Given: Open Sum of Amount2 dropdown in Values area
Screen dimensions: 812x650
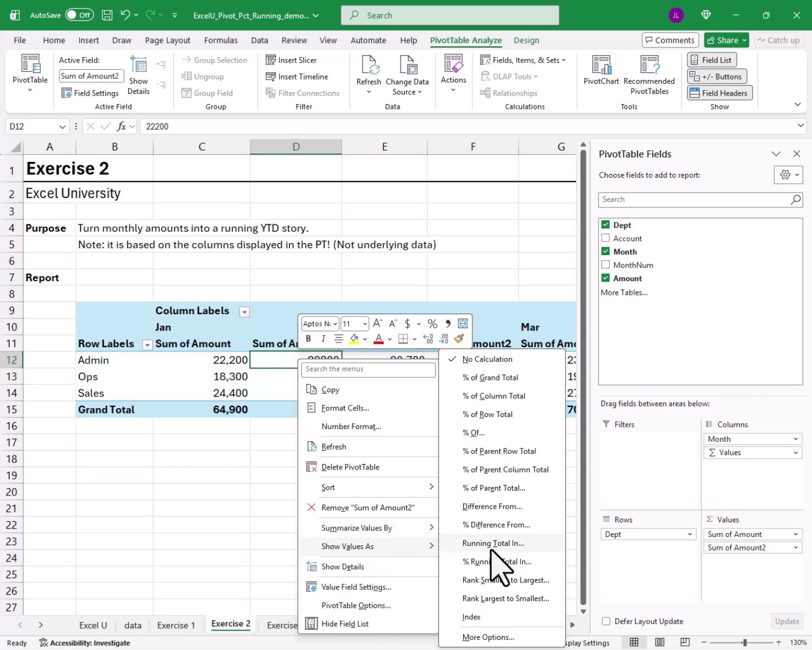Looking at the screenshot, I should pyautogui.click(x=796, y=547).
